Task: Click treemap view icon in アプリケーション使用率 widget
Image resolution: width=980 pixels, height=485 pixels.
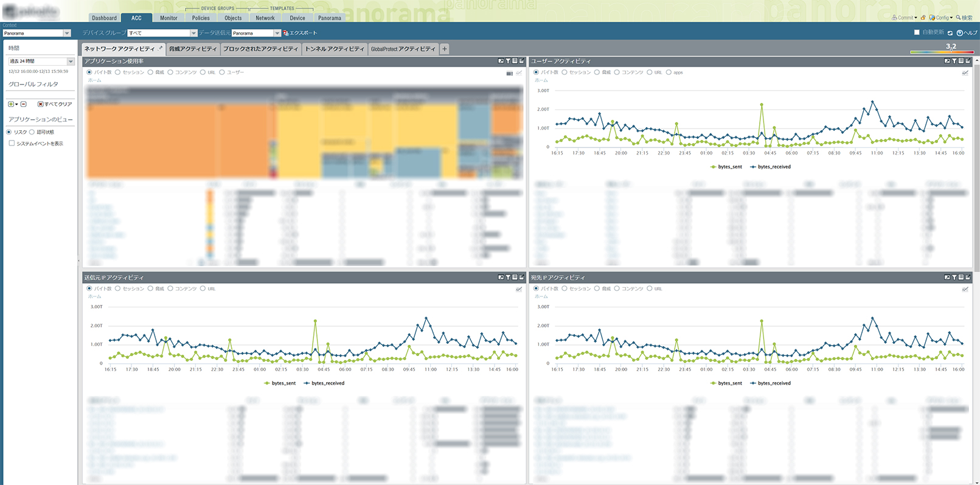Action: click(x=509, y=73)
